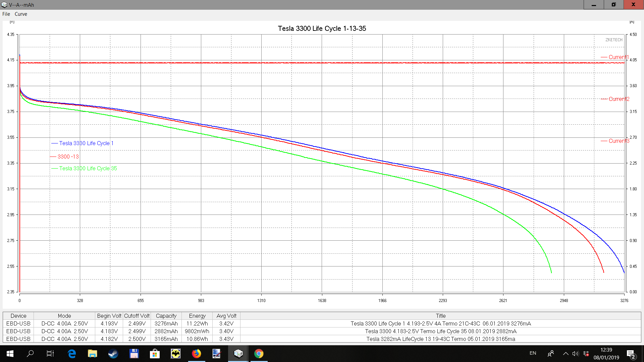Viewport: 644px width, 362px height.
Task: Open the Windows Start menu
Action: pyautogui.click(x=10, y=354)
